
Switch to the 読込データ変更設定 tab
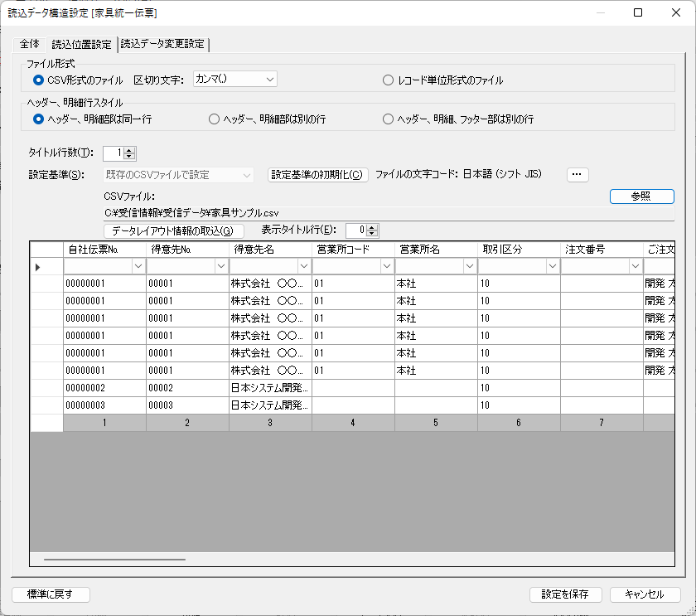click(162, 44)
